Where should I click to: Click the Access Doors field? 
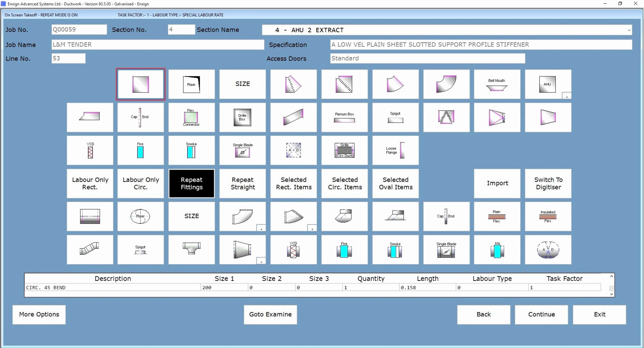[427, 58]
